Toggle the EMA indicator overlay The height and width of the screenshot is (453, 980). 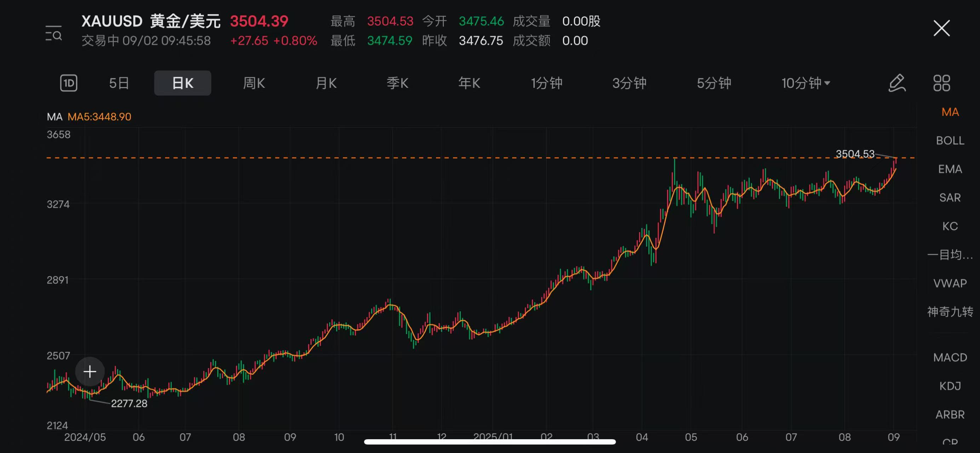(950, 169)
